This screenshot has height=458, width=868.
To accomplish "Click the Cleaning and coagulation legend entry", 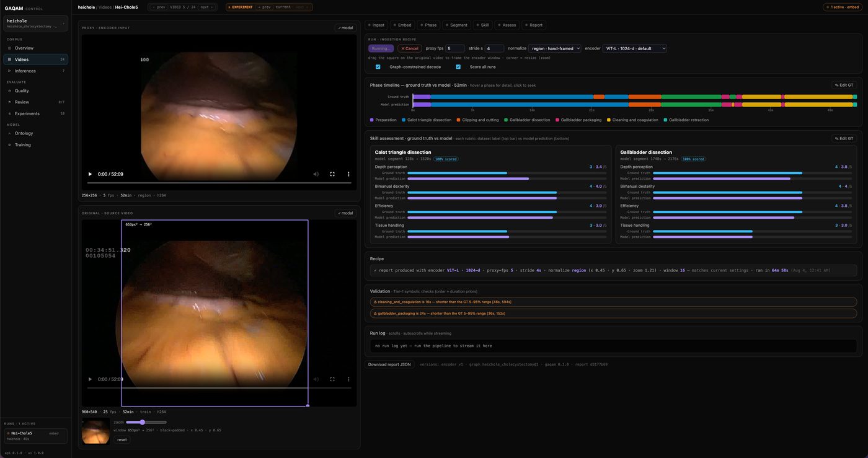I will tap(632, 120).
